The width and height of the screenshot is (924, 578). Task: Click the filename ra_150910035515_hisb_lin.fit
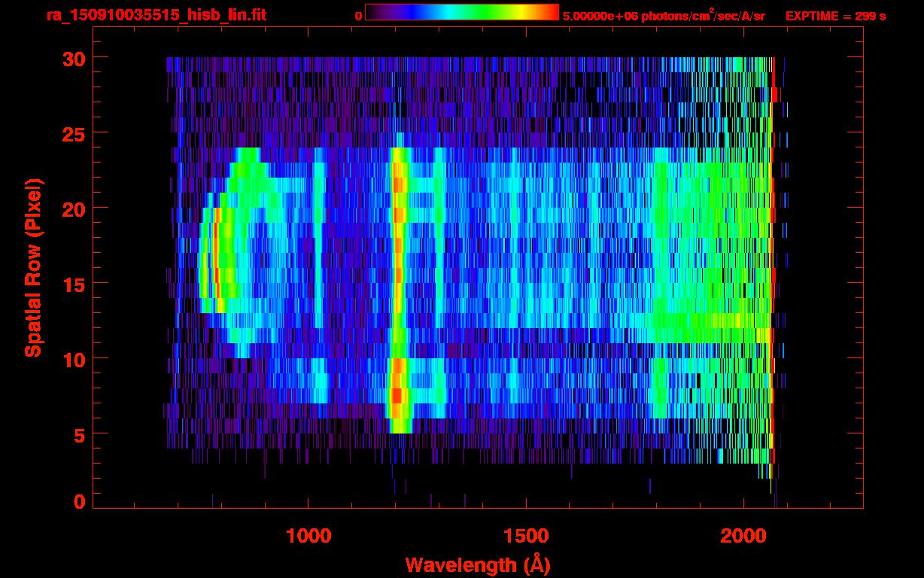(156, 15)
